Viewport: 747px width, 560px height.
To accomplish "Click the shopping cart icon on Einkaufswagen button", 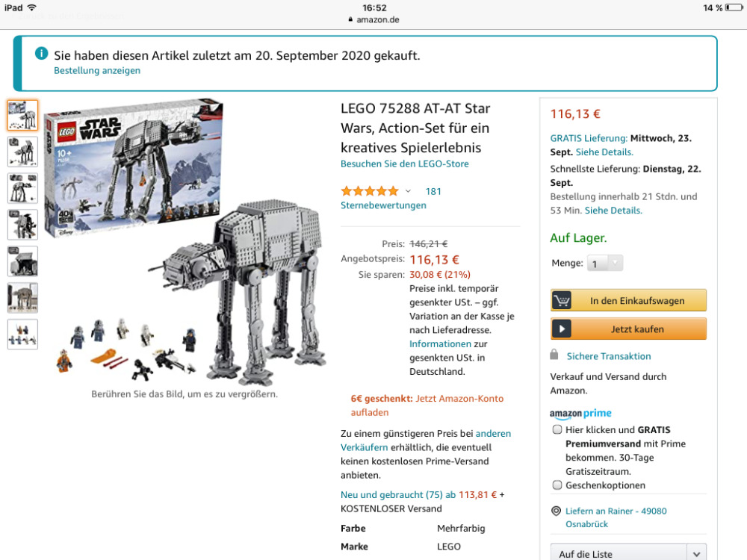I will [x=562, y=300].
